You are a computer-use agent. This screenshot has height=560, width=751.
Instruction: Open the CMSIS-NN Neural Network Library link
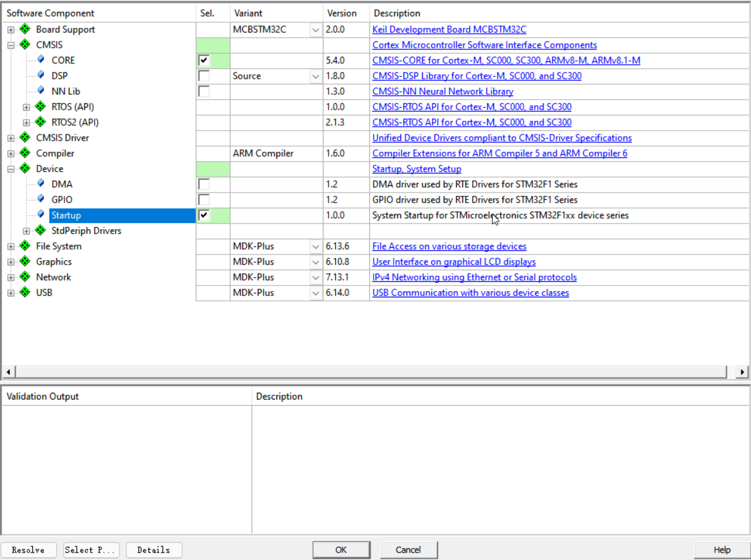point(442,91)
